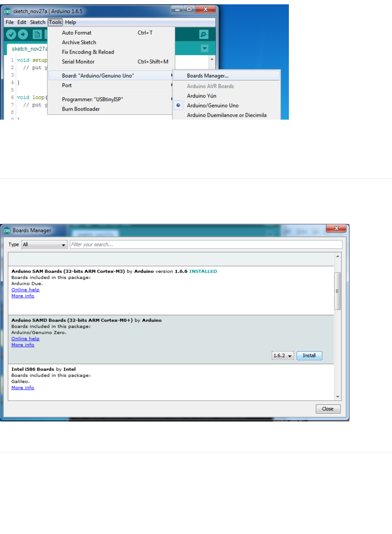The width and height of the screenshot is (392, 534).
Task: Minimize the Arduino sketch window
Action: pyautogui.click(x=177, y=9)
